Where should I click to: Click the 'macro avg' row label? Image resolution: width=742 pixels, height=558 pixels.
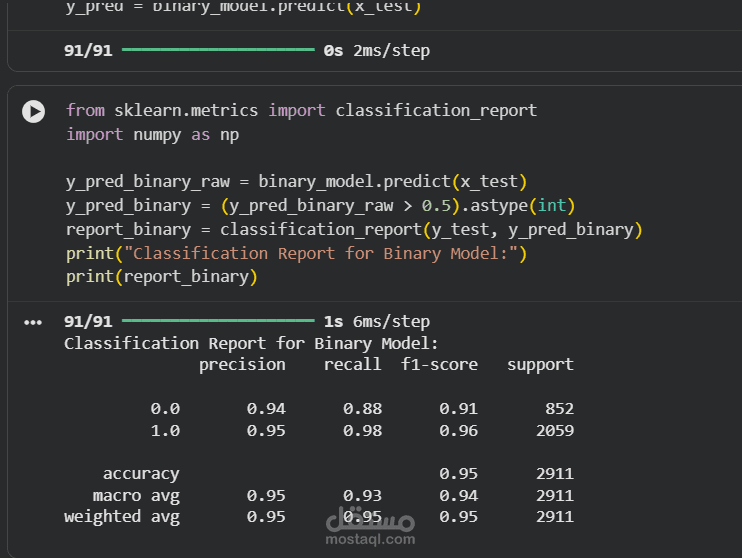(x=136, y=495)
